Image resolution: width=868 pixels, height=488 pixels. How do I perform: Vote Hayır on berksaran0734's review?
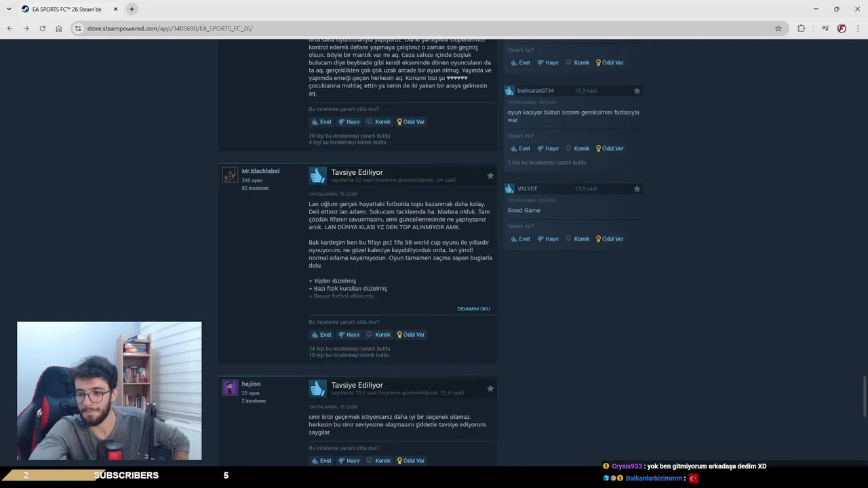click(548, 148)
